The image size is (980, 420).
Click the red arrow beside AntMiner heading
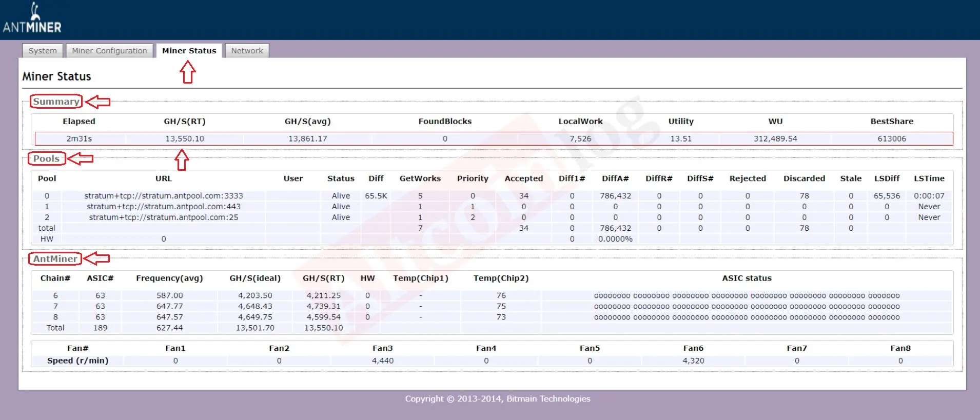click(97, 258)
